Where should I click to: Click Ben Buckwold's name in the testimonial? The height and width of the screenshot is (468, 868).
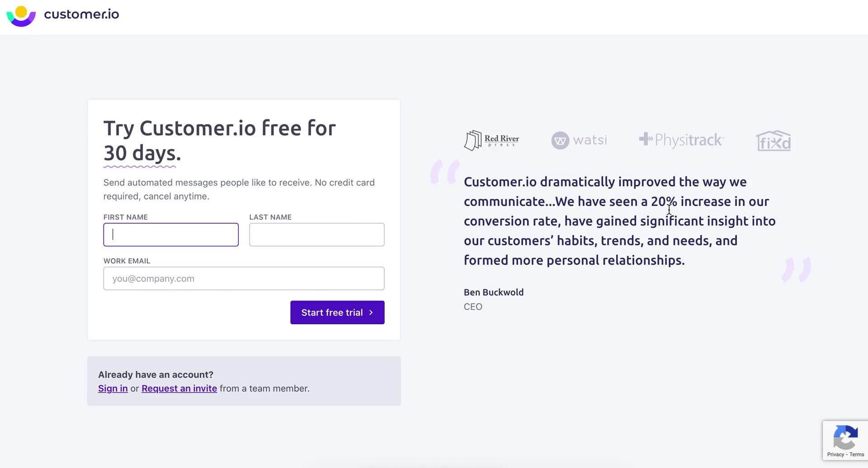pos(493,292)
